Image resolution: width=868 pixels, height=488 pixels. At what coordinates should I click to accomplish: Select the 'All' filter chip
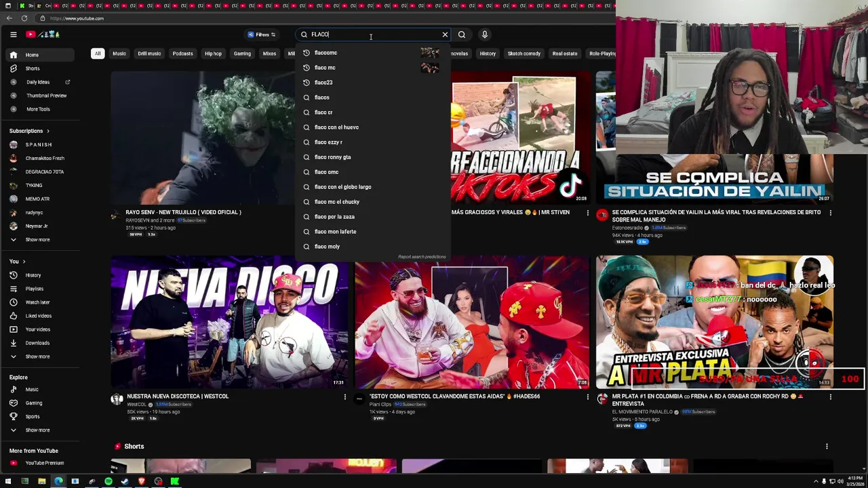click(98, 54)
